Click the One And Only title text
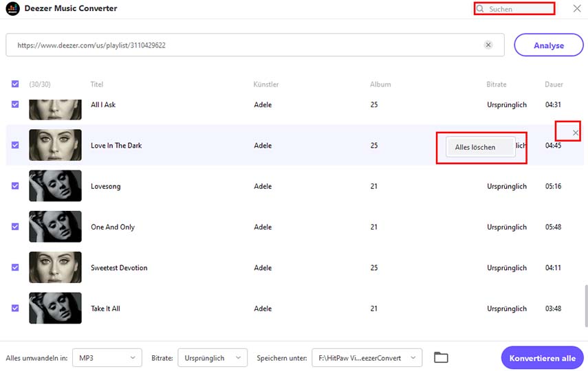 113,227
